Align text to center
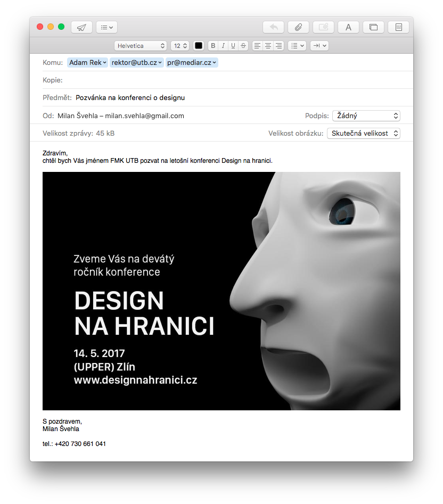The image size is (443, 504). (268, 46)
